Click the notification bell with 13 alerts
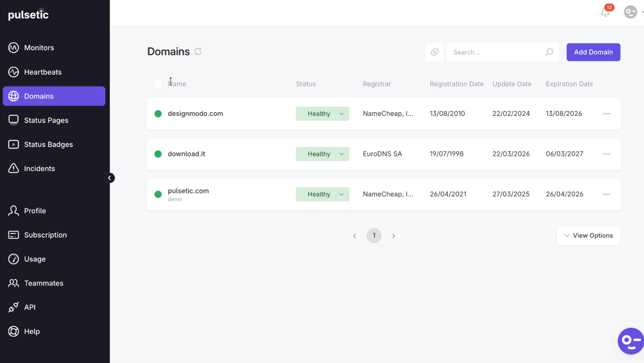This screenshot has width=644, height=363. pos(605,12)
